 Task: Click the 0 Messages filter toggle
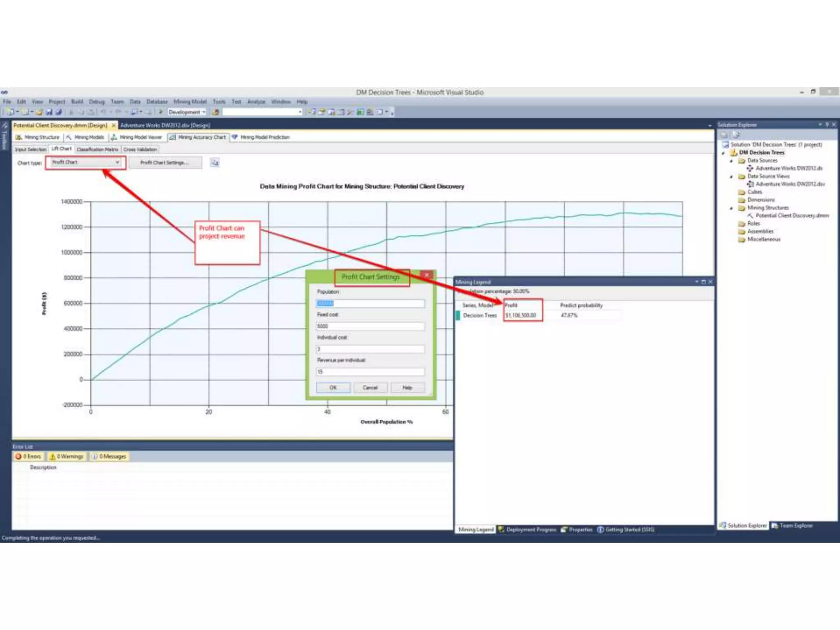click(x=109, y=457)
